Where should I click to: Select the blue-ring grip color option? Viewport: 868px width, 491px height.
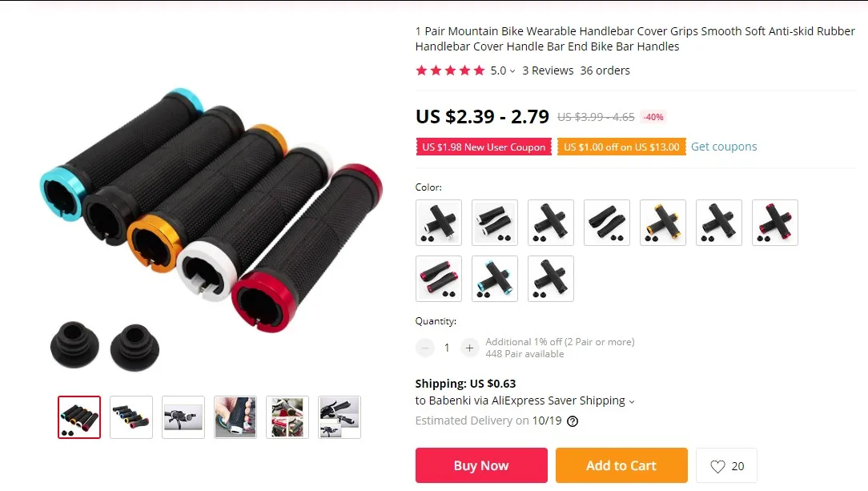494,279
